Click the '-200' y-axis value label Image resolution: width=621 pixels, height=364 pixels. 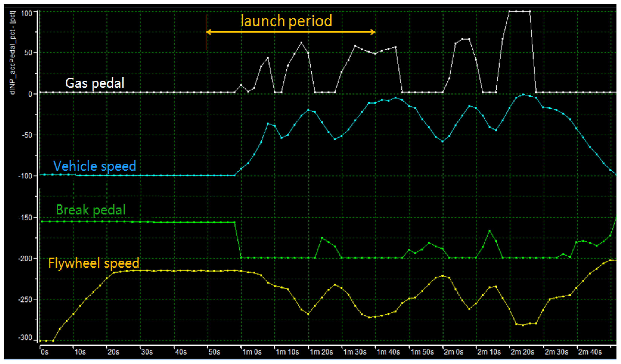click(25, 258)
